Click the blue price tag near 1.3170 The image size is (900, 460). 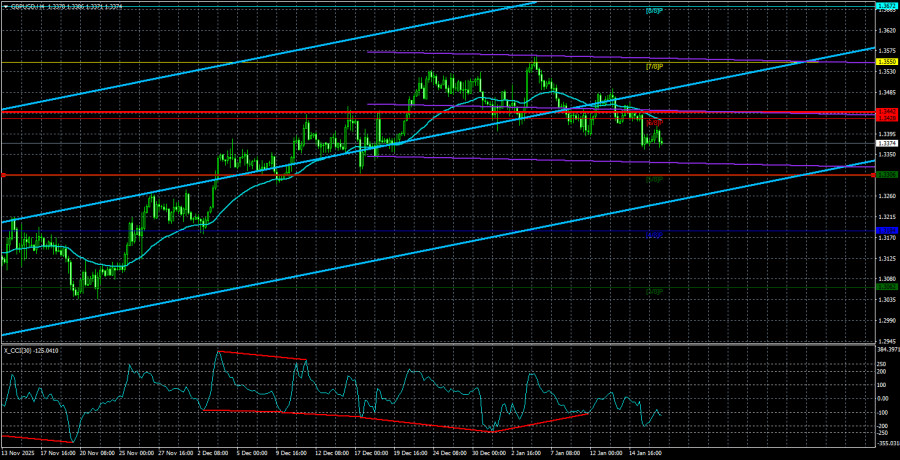[886, 230]
